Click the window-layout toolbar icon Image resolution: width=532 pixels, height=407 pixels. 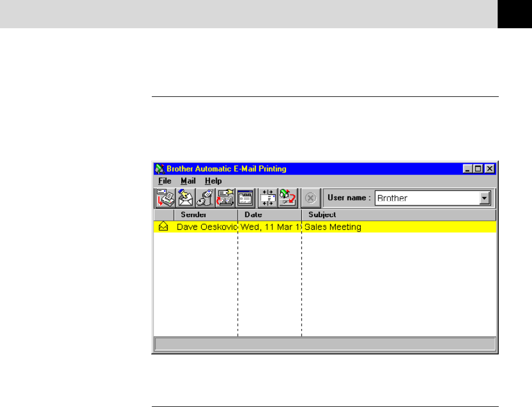pyautogui.click(x=245, y=198)
